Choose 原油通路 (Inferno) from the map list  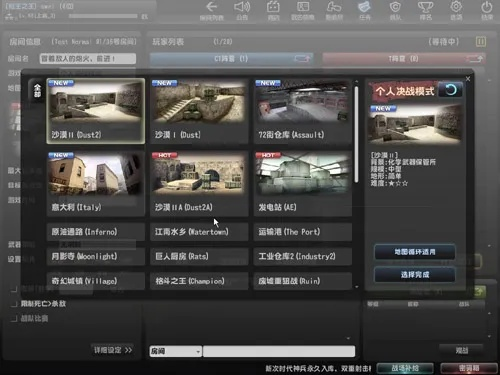click(96, 232)
